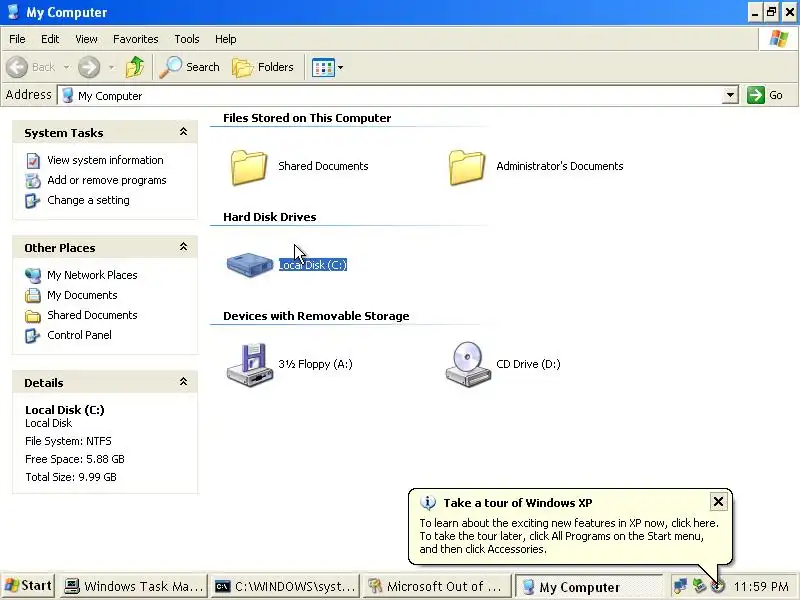
Task: Restore down the My Computer window
Action: coord(771,12)
